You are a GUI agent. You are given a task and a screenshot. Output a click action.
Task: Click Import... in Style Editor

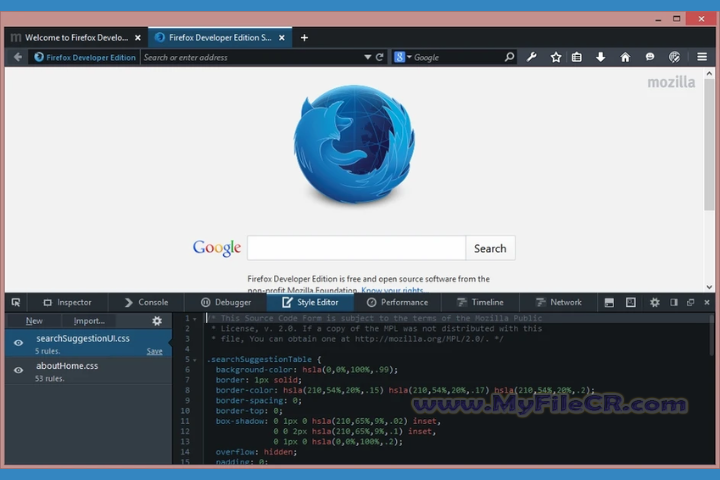point(89,321)
